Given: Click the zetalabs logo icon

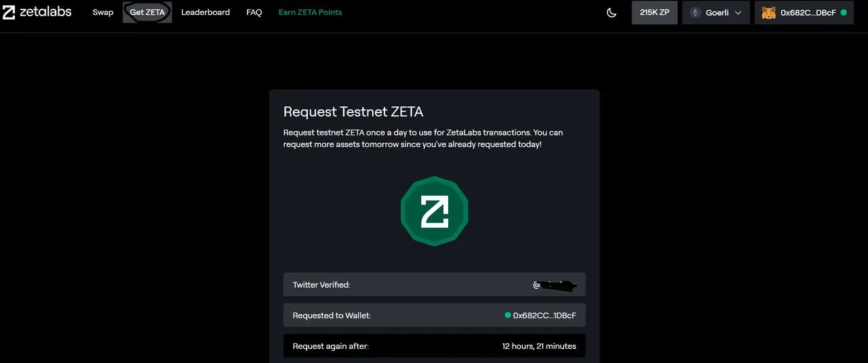Looking at the screenshot, I should (x=9, y=12).
